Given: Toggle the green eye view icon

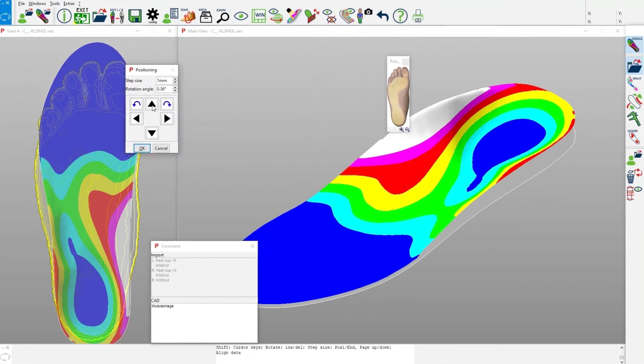Looking at the screenshot, I should coord(241,16).
